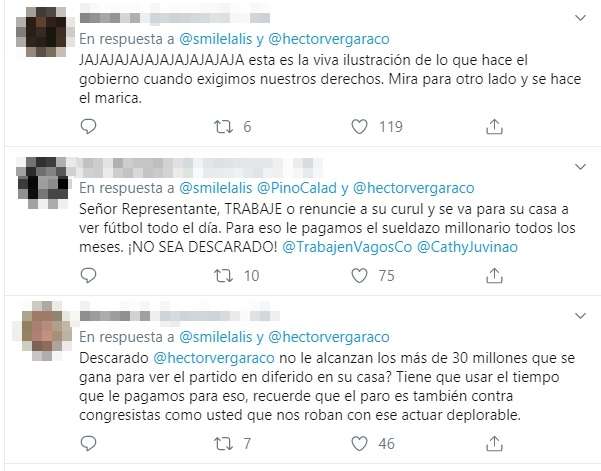Reply to the Señor Representante tweet
Image resolution: width=601 pixels, height=471 pixels.
click(x=88, y=275)
